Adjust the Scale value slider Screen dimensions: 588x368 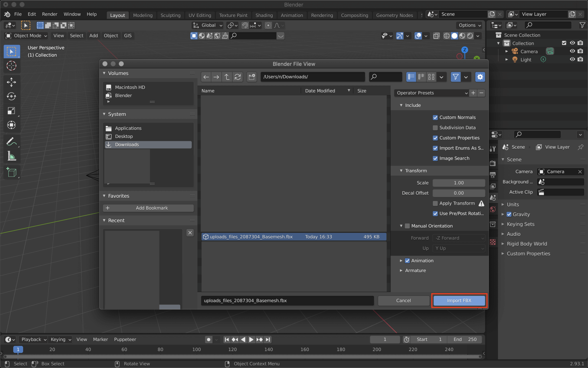click(x=458, y=183)
